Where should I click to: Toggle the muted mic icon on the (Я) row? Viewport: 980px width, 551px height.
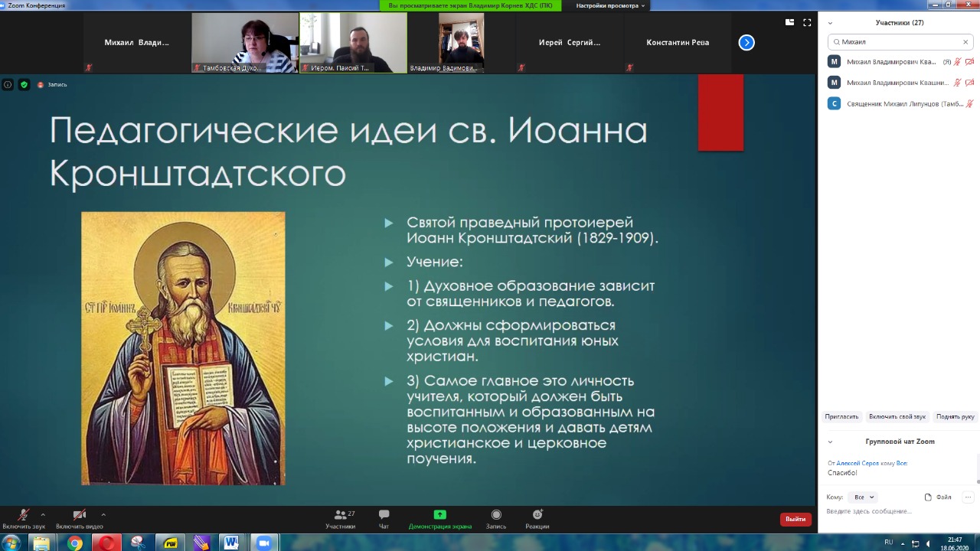(957, 62)
